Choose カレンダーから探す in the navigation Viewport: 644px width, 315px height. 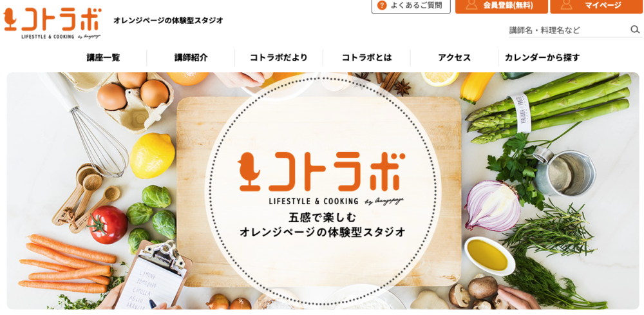[542, 58]
